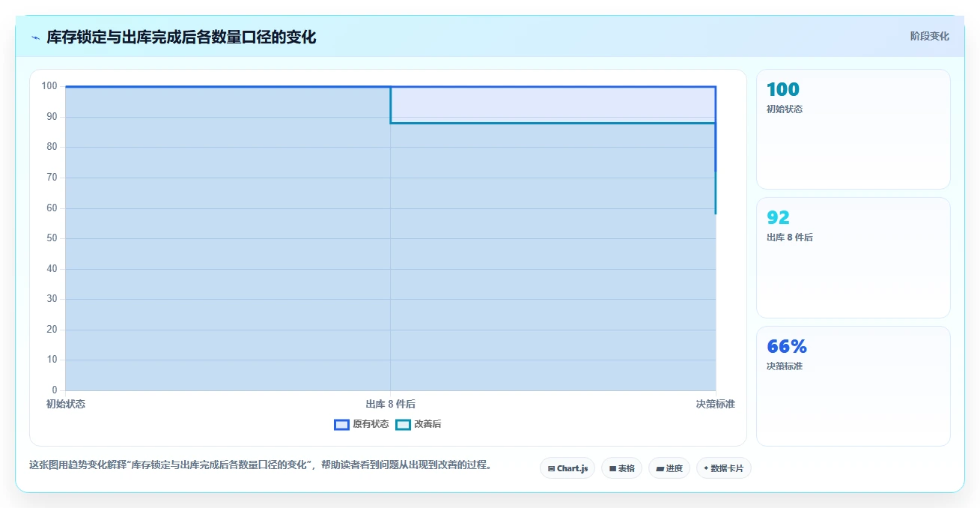Click the 进度 tag icon
The width and height of the screenshot is (980, 508).
coord(660,468)
